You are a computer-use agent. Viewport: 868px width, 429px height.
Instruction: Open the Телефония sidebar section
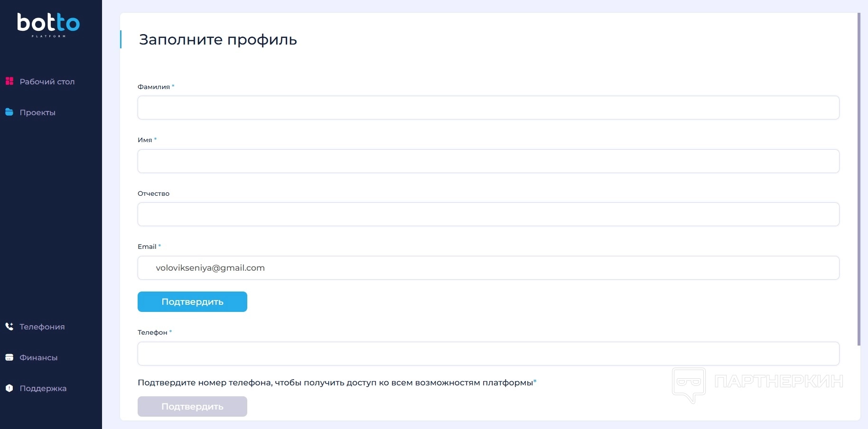[x=42, y=327]
